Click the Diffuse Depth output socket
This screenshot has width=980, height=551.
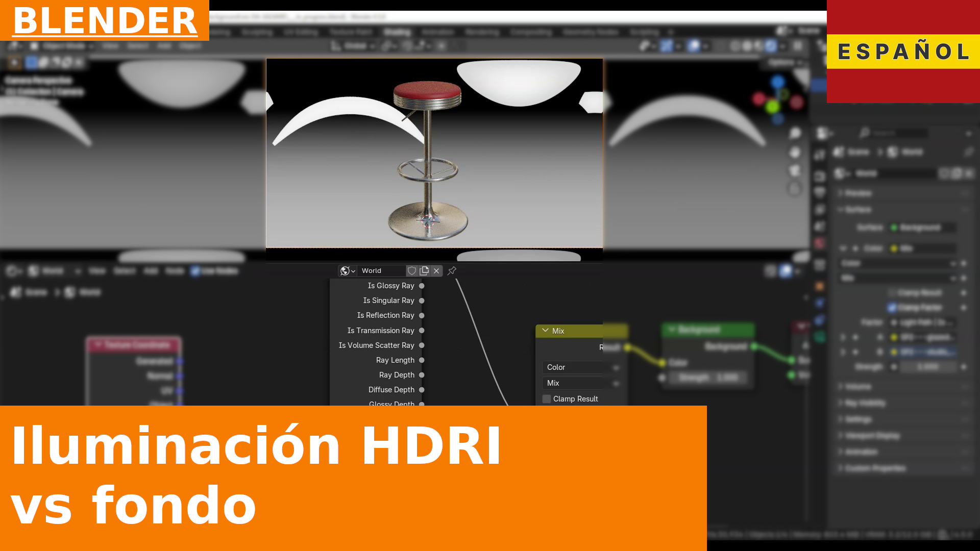tap(422, 390)
